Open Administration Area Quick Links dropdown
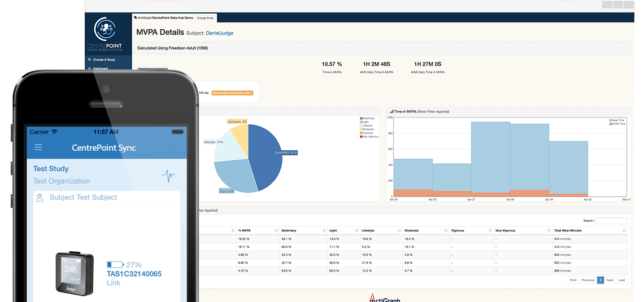Screen dimensions: 644x302 click(x=233, y=93)
